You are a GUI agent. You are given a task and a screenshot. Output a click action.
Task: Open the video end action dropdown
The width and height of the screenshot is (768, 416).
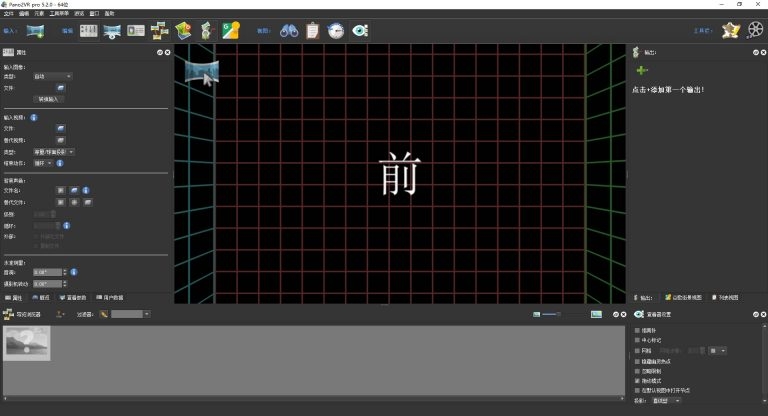click(43, 163)
